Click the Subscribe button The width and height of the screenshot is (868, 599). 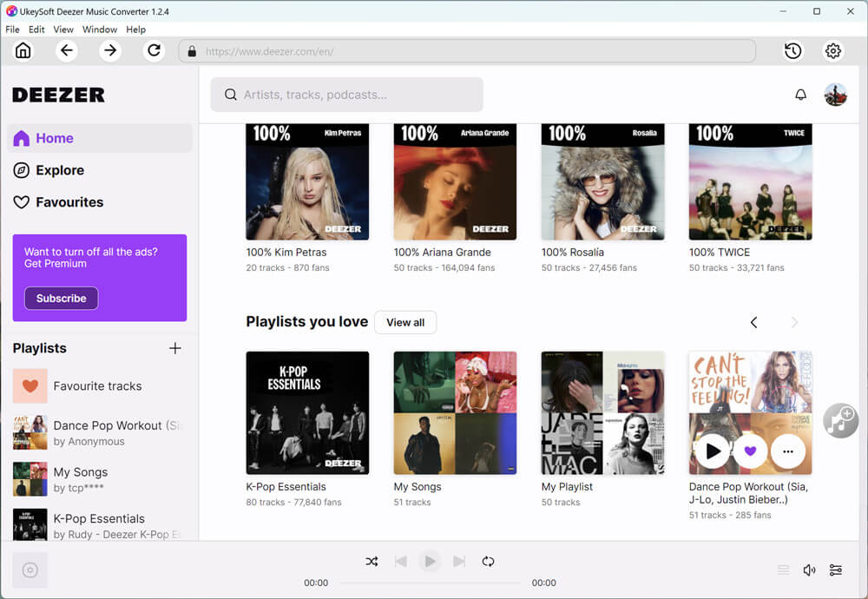tap(61, 298)
